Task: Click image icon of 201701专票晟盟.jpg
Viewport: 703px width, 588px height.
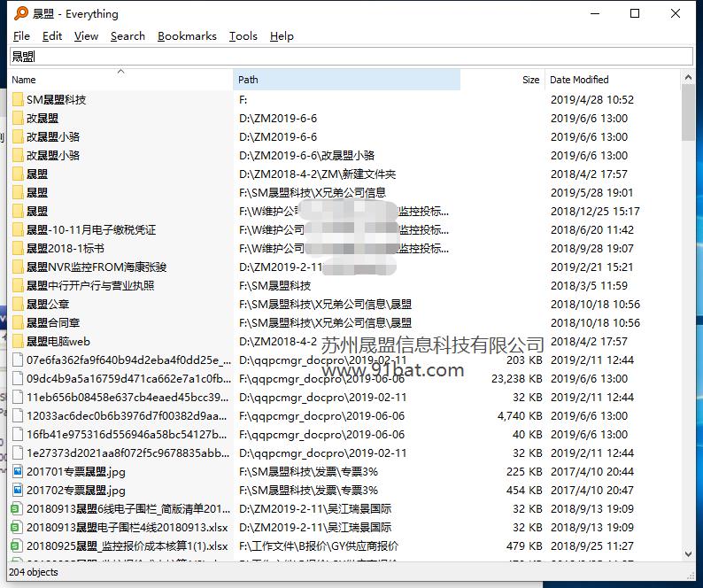Action: click(18, 472)
